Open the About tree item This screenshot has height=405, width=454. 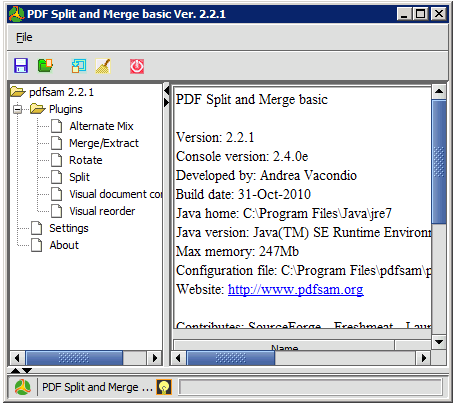(64, 245)
